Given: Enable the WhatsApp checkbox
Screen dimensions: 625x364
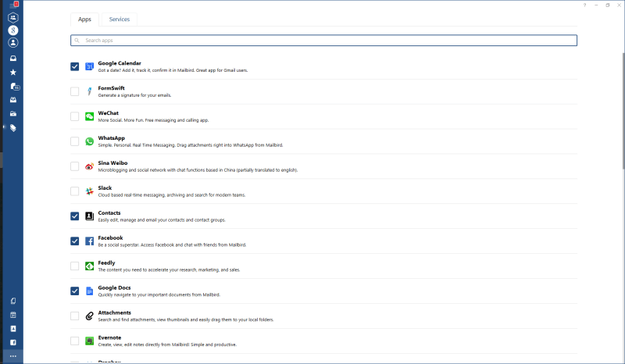Looking at the screenshot, I should pyautogui.click(x=74, y=141).
